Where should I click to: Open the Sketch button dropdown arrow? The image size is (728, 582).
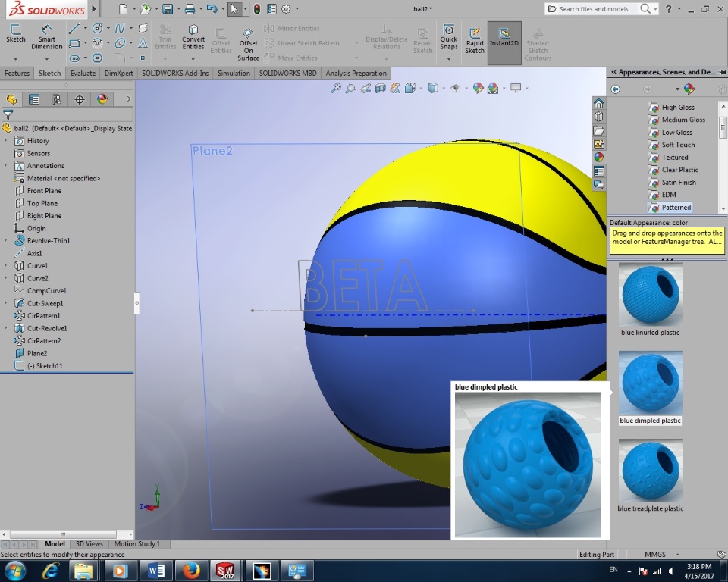click(x=15, y=59)
